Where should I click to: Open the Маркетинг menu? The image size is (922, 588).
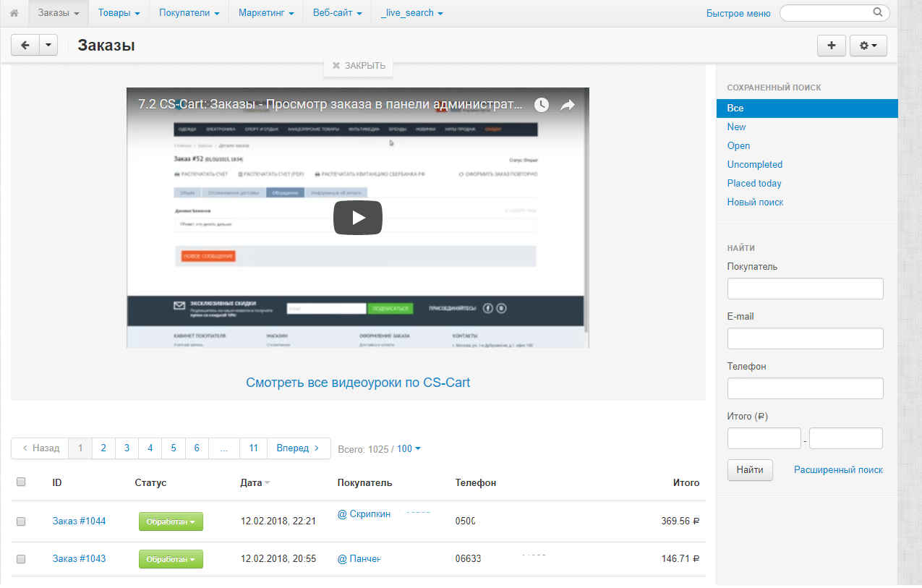click(x=265, y=13)
